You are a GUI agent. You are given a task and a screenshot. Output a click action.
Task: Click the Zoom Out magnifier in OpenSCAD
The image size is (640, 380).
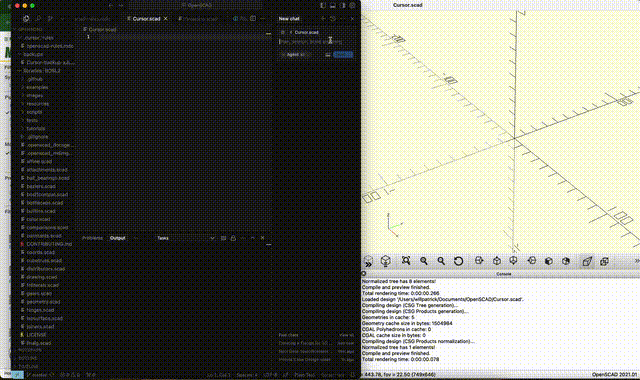[441, 260]
